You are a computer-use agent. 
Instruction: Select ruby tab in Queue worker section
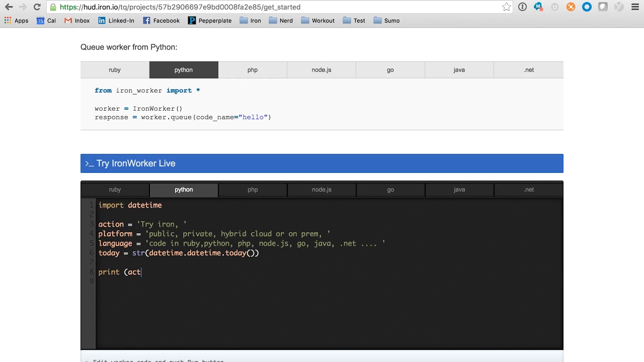[115, 70]
